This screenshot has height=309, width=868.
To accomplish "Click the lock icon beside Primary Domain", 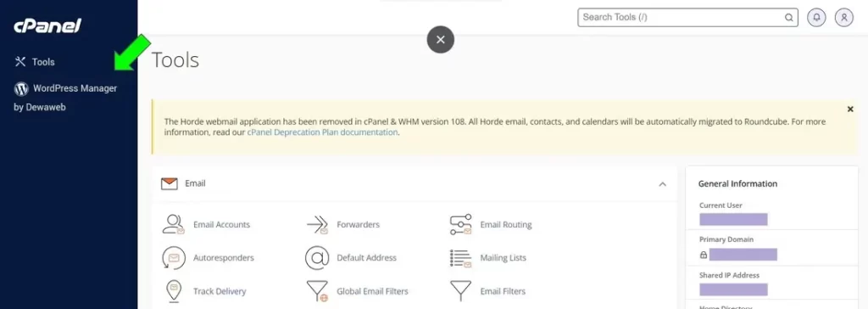I will tap(704, 256).
